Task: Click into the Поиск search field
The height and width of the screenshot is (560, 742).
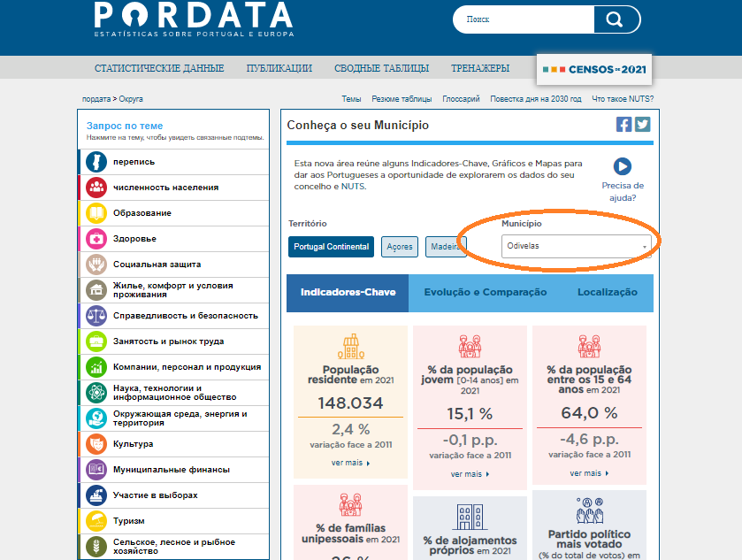Action: (524, 19)
